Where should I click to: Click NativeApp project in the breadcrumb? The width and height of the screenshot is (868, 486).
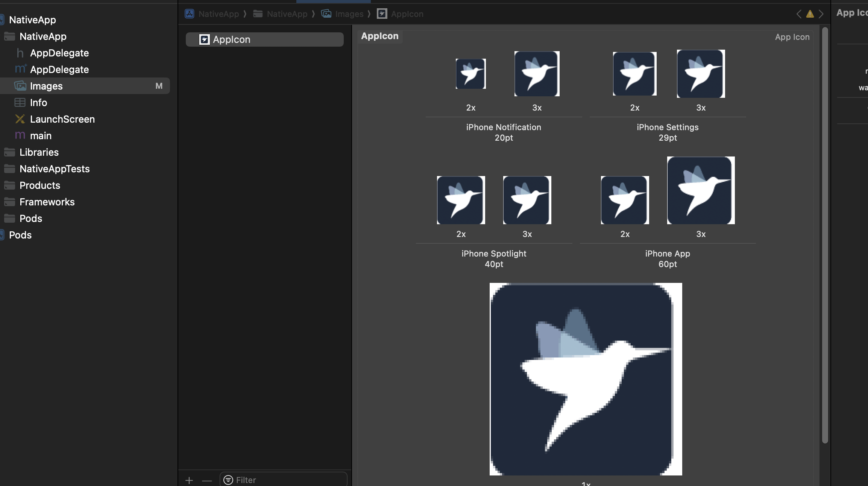click(x=212, y=14)
